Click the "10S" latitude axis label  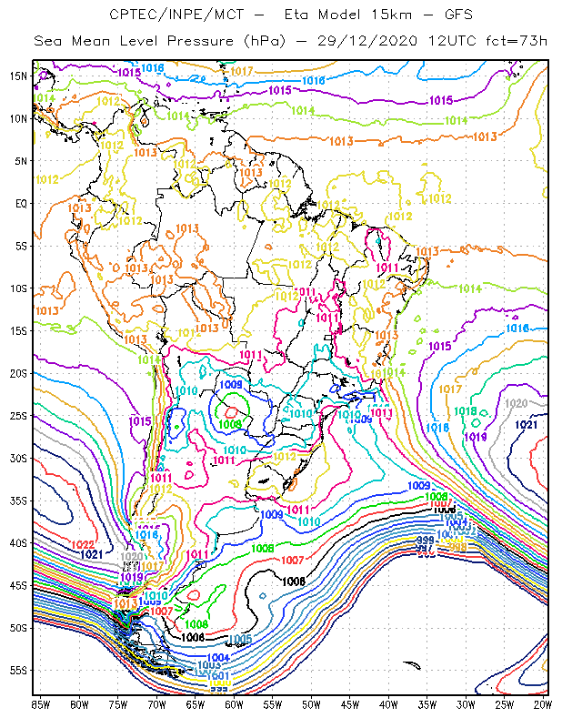click(18, 288)
